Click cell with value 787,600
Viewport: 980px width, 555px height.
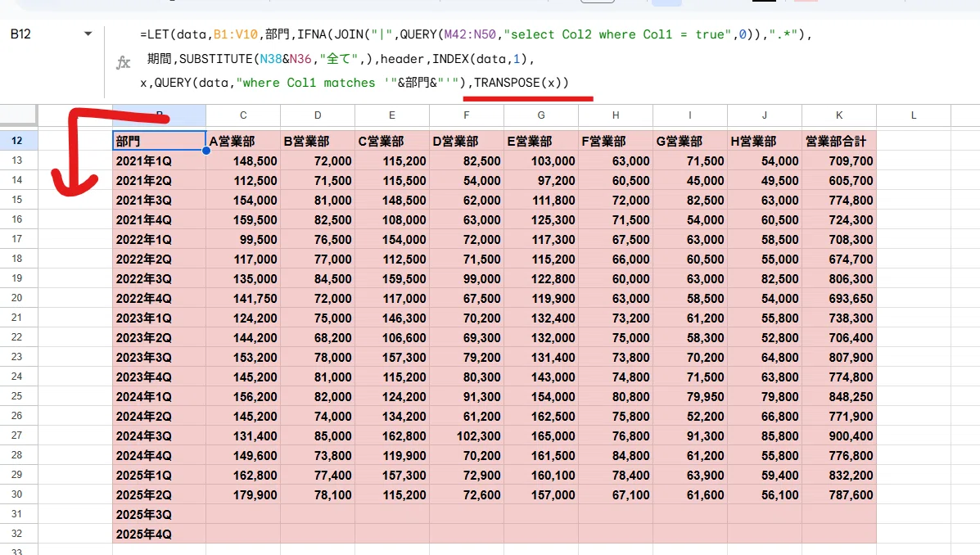point(839,494)
